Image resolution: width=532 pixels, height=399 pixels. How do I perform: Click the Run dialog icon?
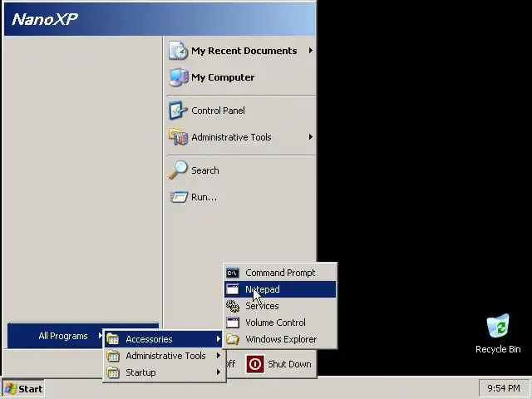179,196
